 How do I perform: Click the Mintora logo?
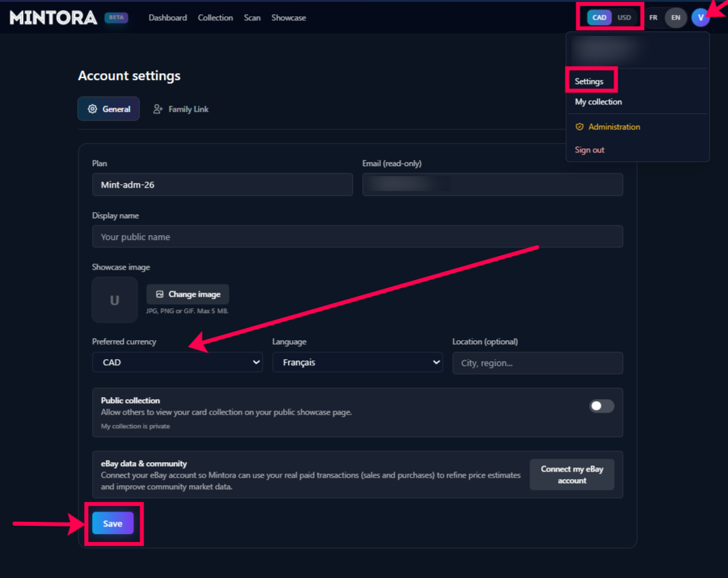[x=53, y=18]
